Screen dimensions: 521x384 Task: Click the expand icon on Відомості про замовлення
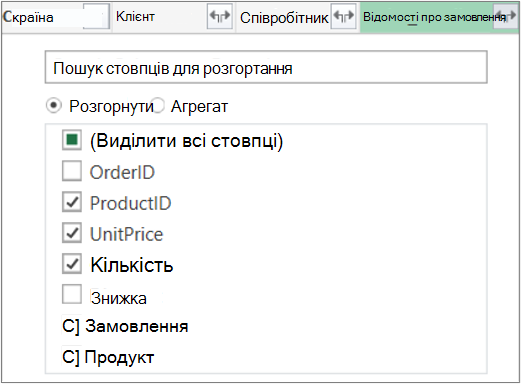(506, 16)
